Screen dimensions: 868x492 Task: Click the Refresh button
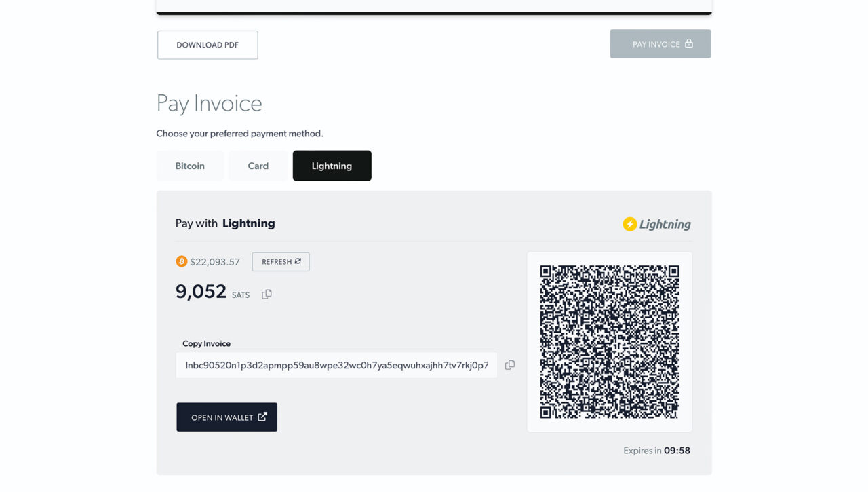[x=281, y=262]
